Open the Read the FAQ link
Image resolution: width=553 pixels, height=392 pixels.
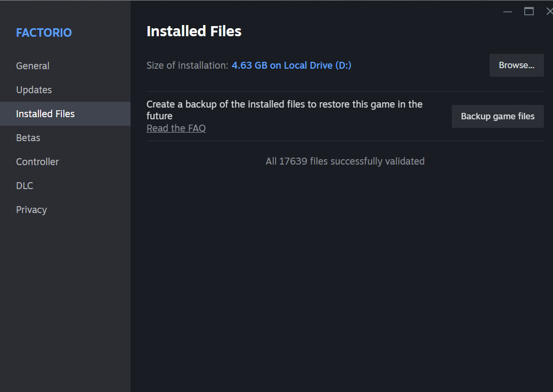[x=176, y=128]
